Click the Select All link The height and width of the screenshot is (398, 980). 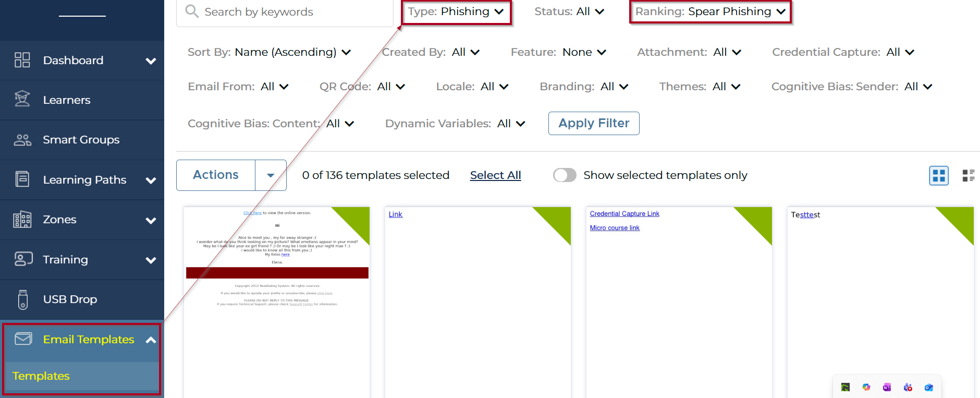click(495, 175)
